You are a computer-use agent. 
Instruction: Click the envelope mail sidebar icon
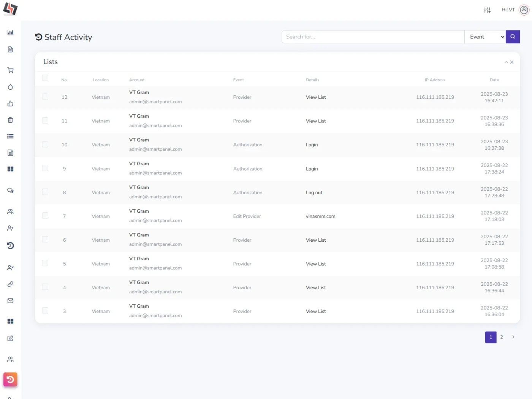[x=10, y=301]
